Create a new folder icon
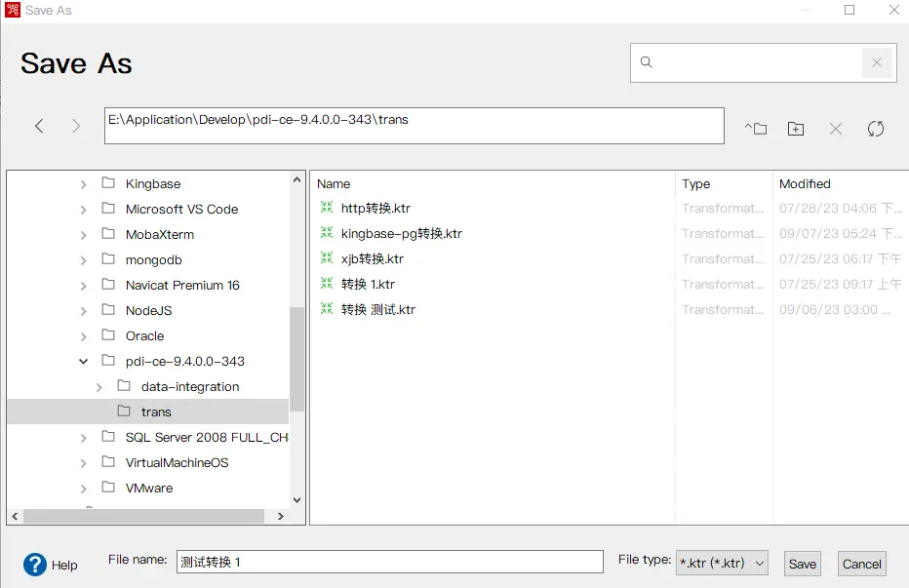Viewport: 909px width, 588px height. (x=796, y=129)
